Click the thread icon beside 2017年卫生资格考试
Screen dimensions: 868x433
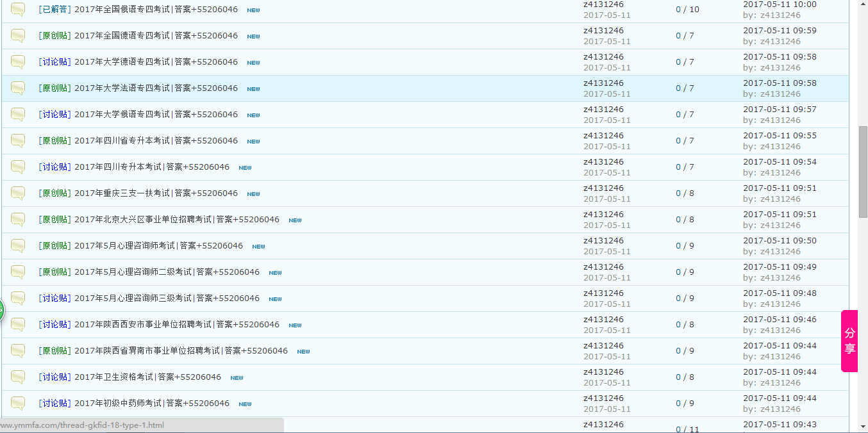tap(18, 377)
